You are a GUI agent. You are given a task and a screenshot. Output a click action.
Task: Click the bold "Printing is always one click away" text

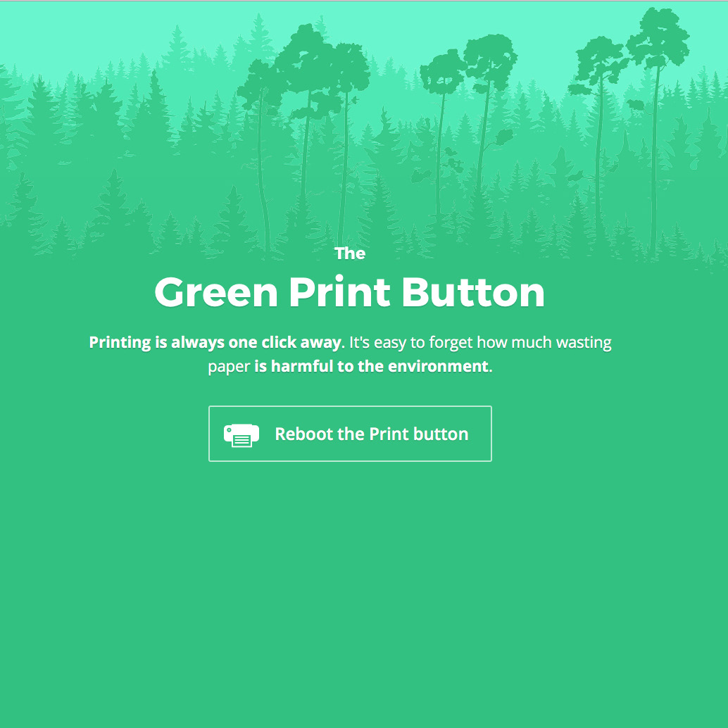(215, 343)
